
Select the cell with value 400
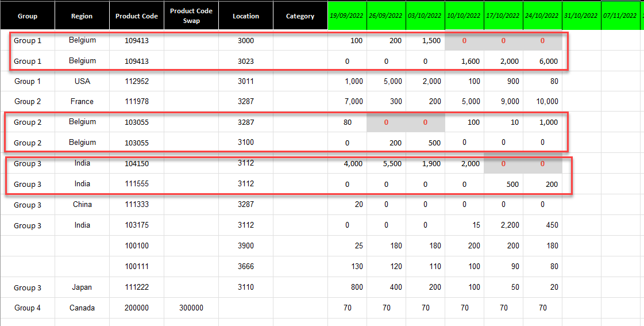pos(386,287)
